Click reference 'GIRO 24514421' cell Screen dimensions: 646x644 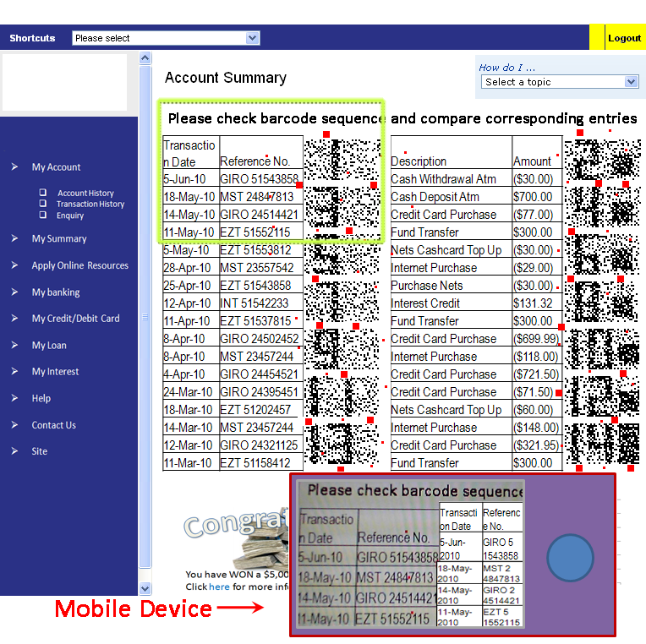(x=260, y=214)
